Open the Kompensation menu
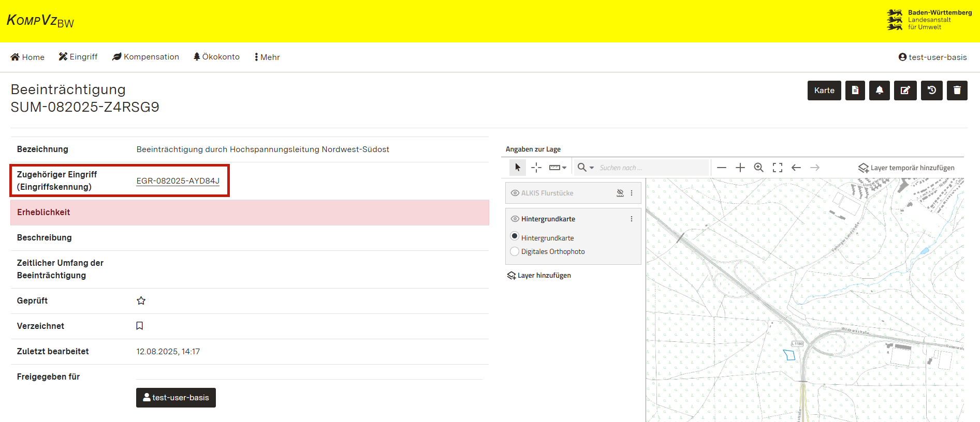 click(145, 57)
